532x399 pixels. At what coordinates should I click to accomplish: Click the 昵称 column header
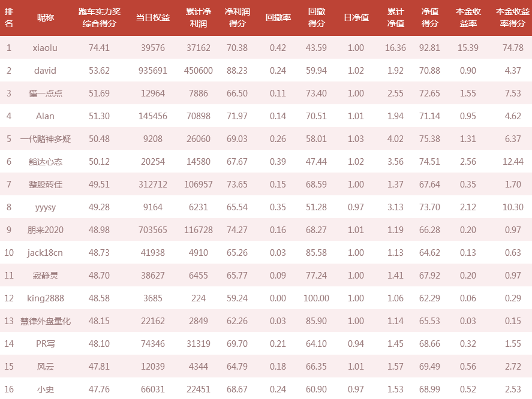[x=45, y=17]
